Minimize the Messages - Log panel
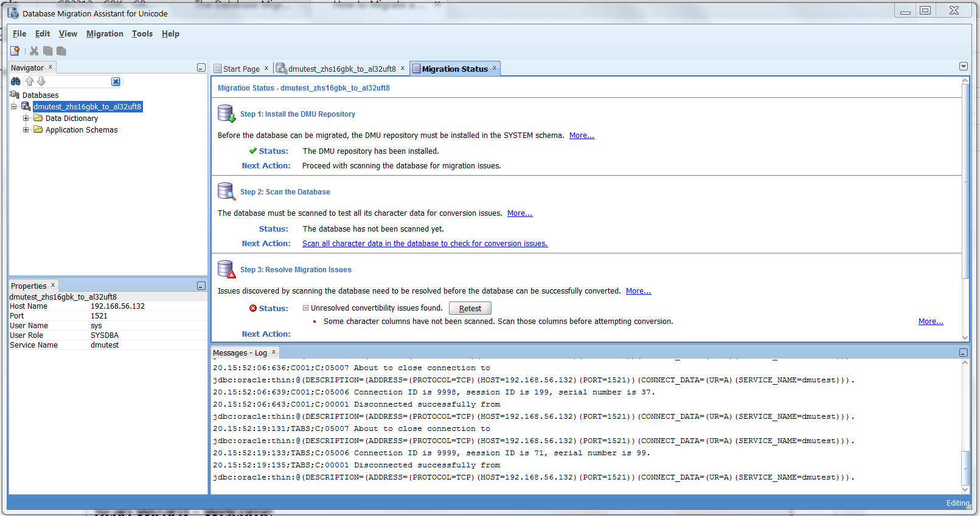Viewport: 980px width, 516px height. coord(964,353)
